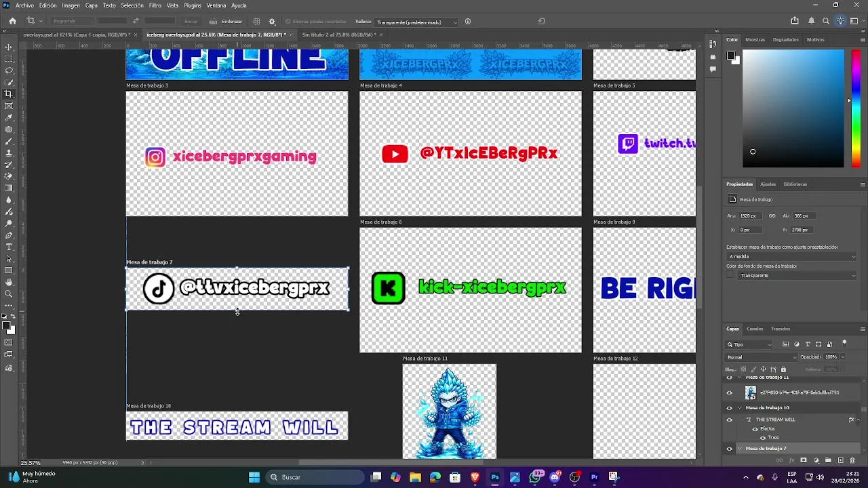Toggle visibility of Mesa de trabajo 10
Image resolution: width=868 pixels, height=488 pixels.
coord(730,408)
